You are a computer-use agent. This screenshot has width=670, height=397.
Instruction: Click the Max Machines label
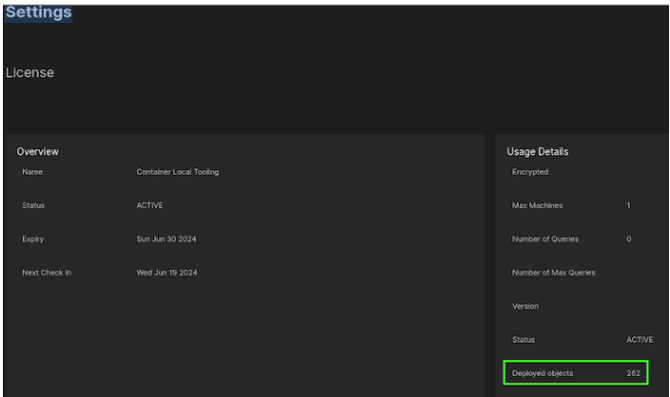click(x=537, y=206)
